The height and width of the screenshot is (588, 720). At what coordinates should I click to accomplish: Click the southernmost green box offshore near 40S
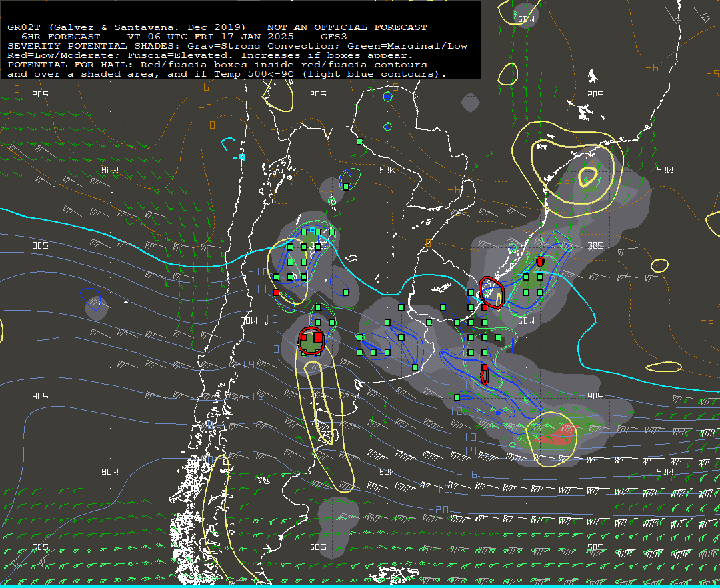[457, 397]
